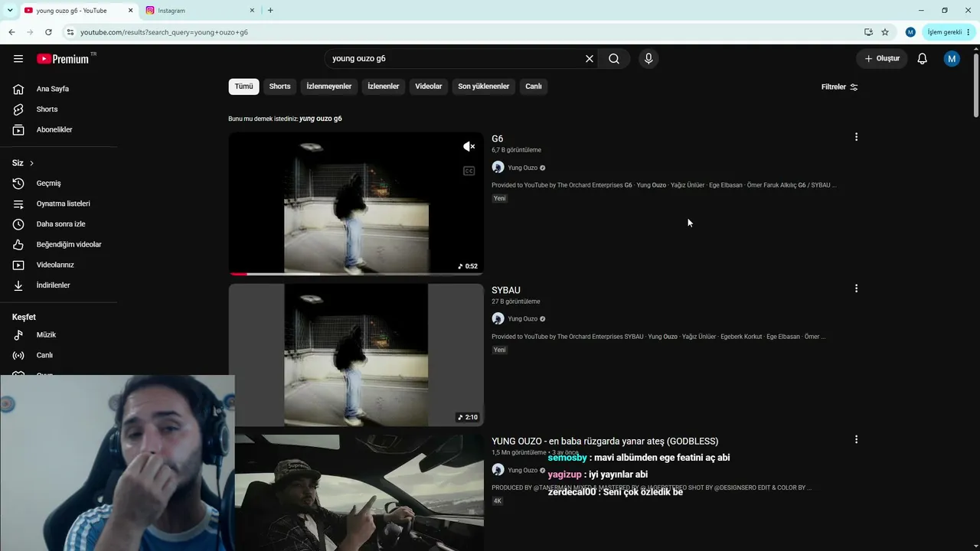This screenshot has height=551, width=980.
Task: Open the G6 video thumbnail
Action: point(356,204)
